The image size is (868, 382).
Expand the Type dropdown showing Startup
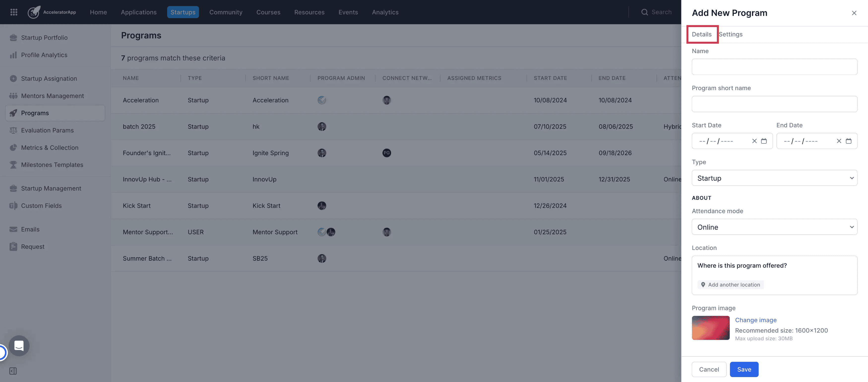tap(774, 178)
